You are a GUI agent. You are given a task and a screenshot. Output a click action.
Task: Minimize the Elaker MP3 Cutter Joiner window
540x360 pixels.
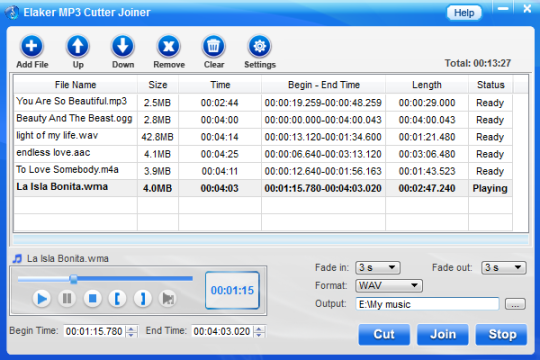pos(503,9)
